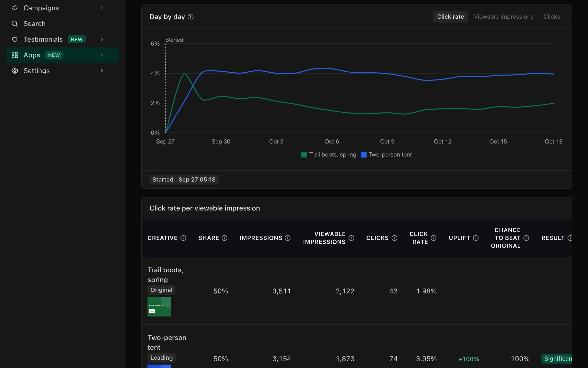Toggle Two-person tent legend series
This screenshot has width=588, height=368.
point(386,155)
